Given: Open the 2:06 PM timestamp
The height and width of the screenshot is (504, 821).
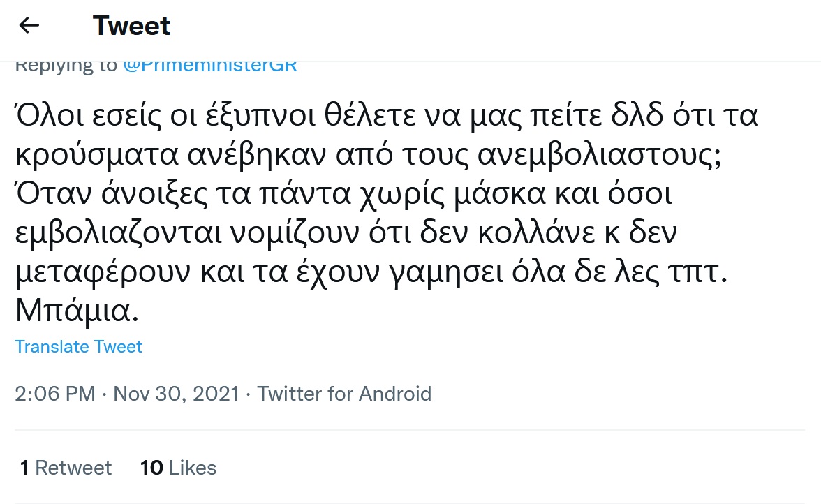Looking at the screenshot, I should click(x=54, y=394).
